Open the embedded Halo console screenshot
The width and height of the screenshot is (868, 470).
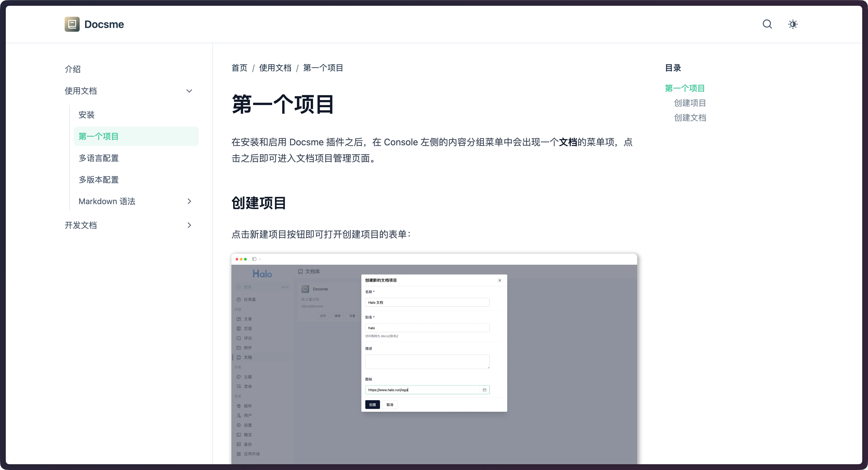pyautogui.click(x=434, y=359)
